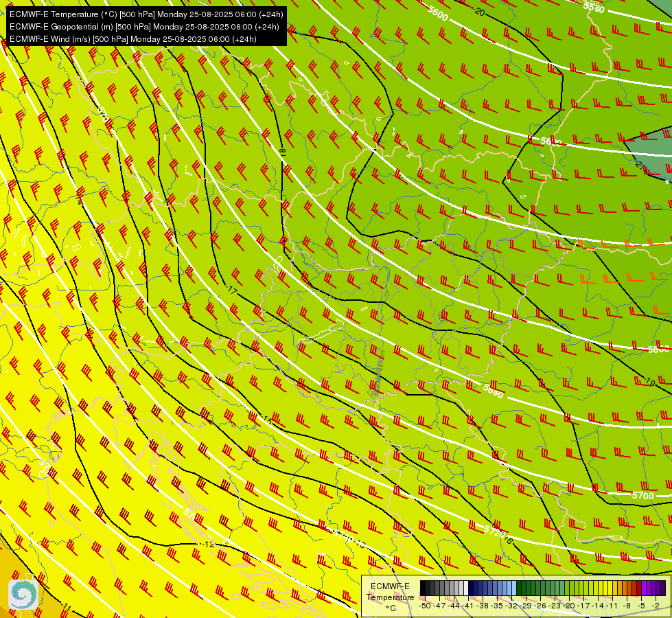Click the black -50 swatch in legend
The width and height of the screenshot is (672, 618).
(x=423, y=588)
